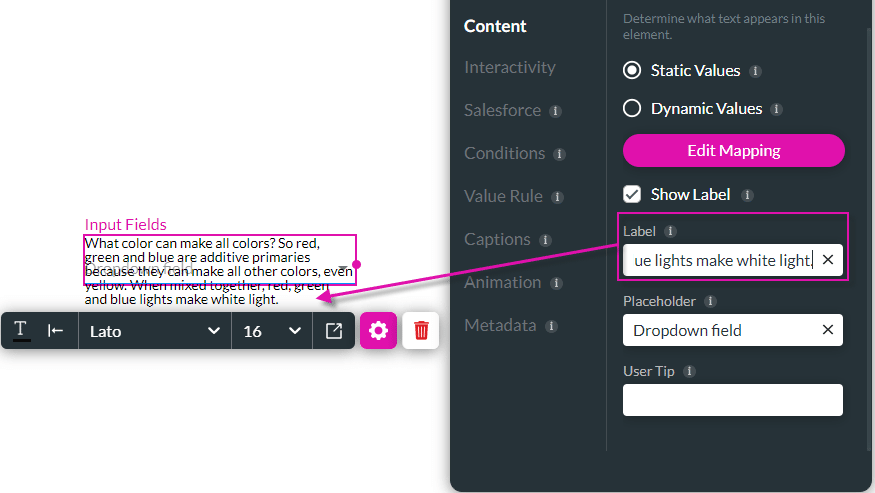Image resolution: width=875 pixels, height=493 pixels.
Task: Click the Placeholder text field
Action: [720, 330]
